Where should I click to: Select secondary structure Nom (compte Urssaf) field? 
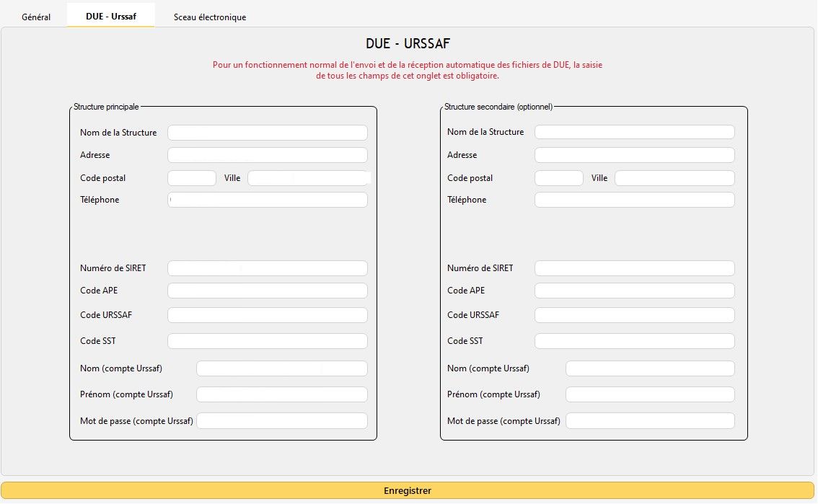coord(649,368)
